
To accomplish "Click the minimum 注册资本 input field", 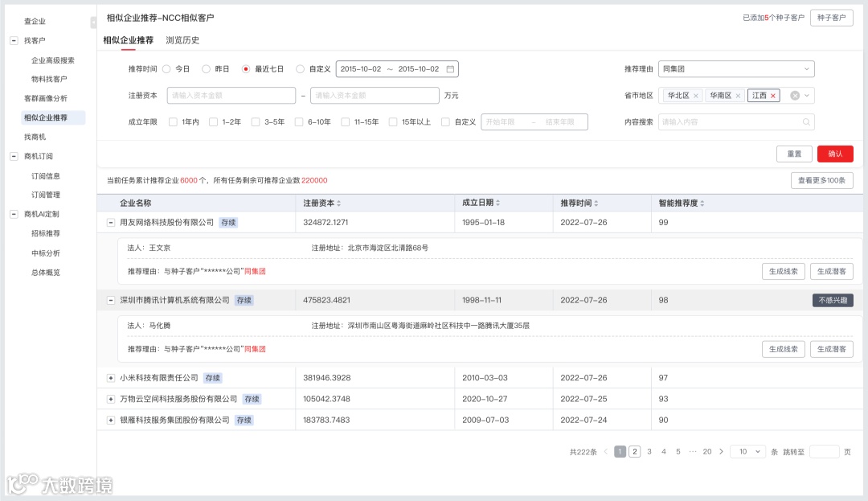I will coord(231,96).
